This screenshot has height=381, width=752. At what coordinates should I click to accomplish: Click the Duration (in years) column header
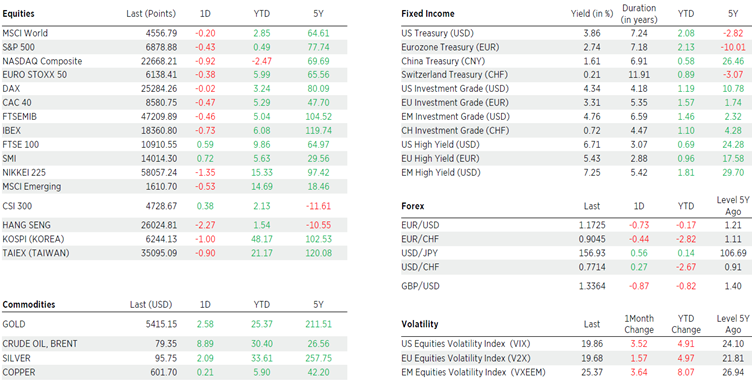(639, 14)
